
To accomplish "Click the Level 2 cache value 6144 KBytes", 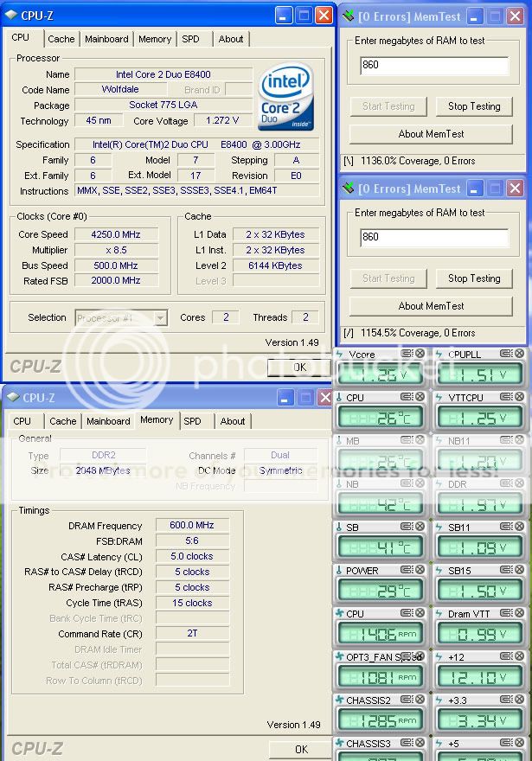I will click(275, 265).
